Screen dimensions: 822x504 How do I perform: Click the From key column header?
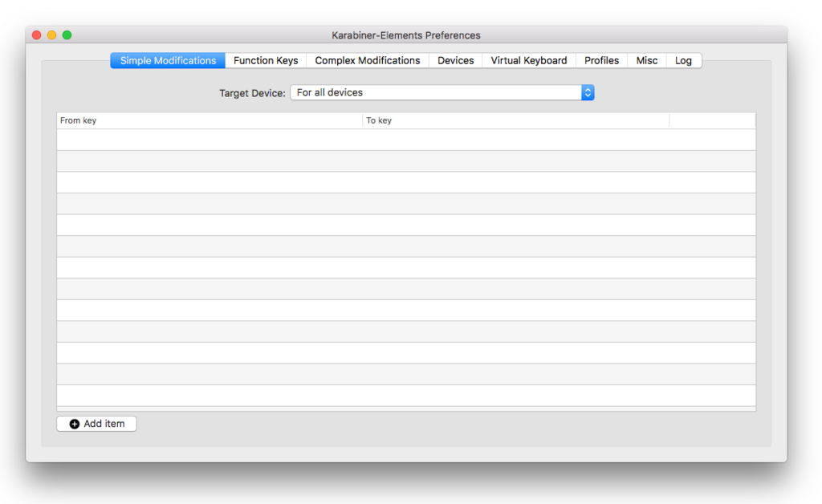coord(210,120)
